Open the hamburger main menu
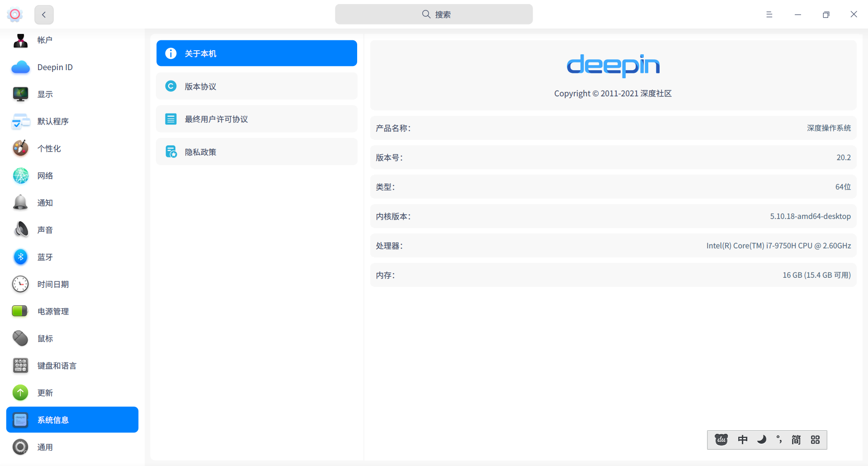Image resolution: width=868 pixels, height=466 pixels. 769,14
